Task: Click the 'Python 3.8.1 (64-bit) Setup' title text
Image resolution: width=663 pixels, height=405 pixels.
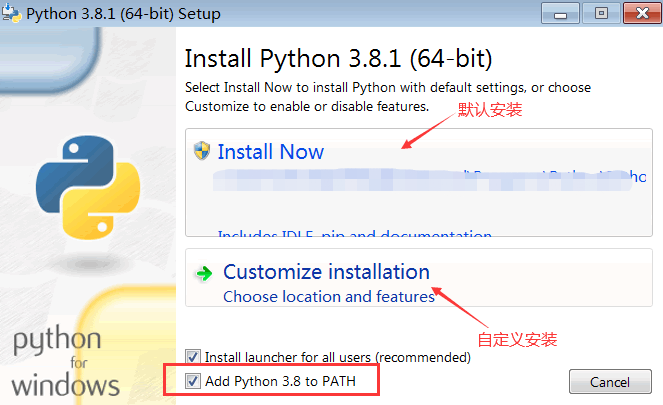Action: point(123,14)
